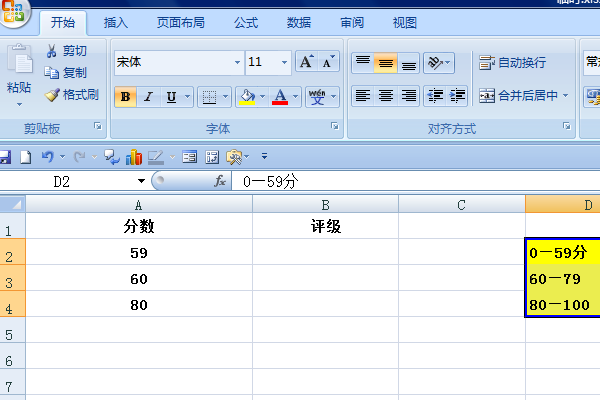600x400 pixels.
Task: Activate the Format Painter brush icon
Action: (x=52, y=95)
